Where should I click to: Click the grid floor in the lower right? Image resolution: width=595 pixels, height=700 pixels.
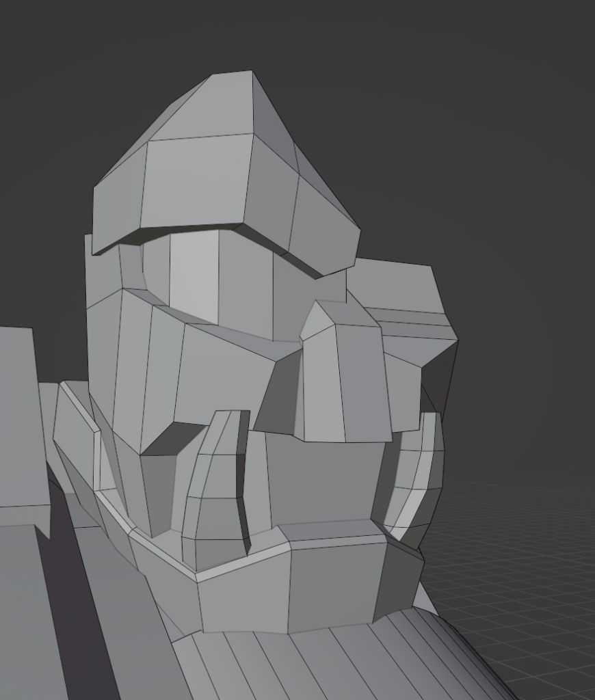533,588
